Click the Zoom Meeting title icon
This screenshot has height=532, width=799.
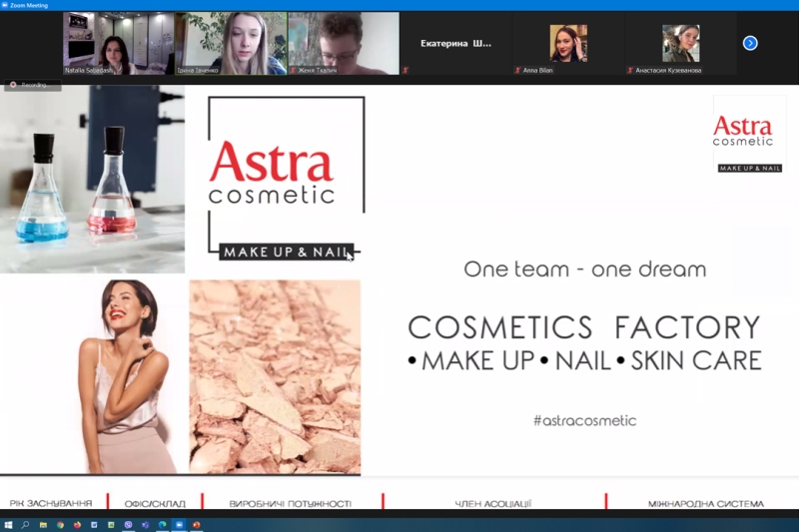[5, 5]
